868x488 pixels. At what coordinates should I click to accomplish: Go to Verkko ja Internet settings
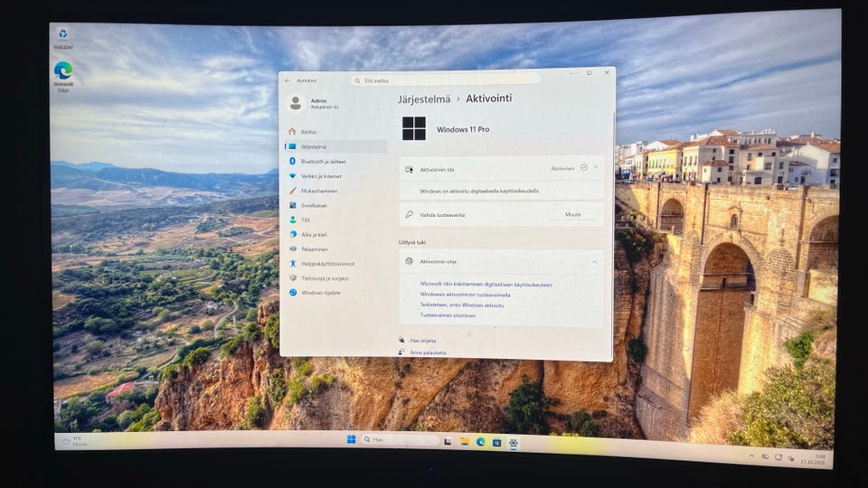335,176
